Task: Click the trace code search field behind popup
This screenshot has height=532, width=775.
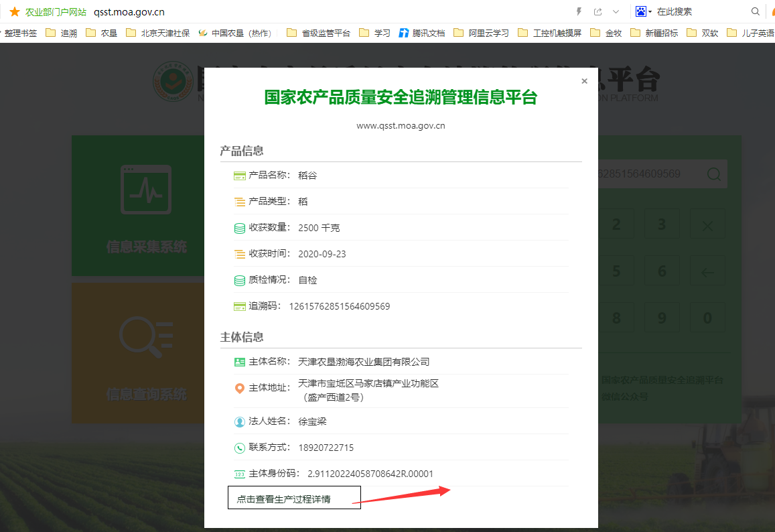Action: (648, 174)
